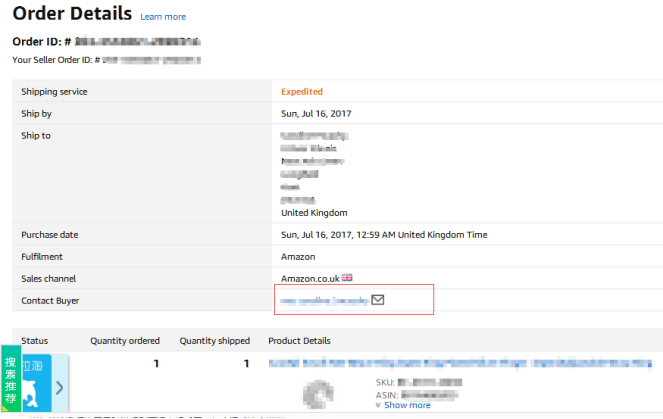Click the blurred ASIN value

coord(429,395)
